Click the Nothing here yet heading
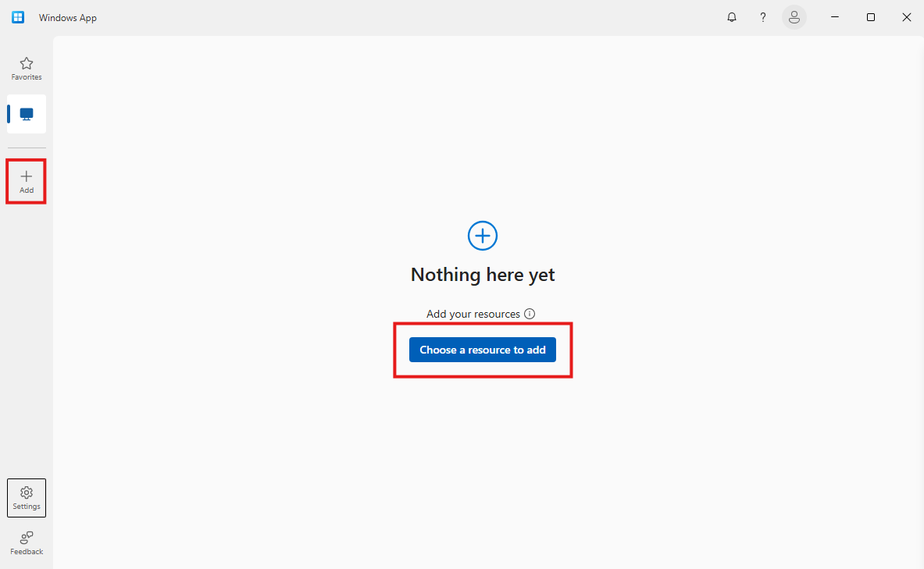This screenshot has width=924, height=569. pos(482,275)
